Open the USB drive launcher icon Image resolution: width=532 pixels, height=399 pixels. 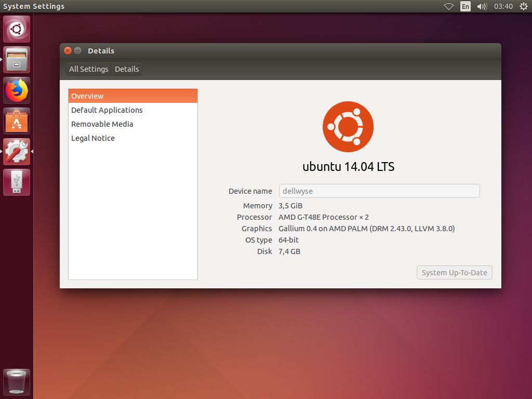17,182
